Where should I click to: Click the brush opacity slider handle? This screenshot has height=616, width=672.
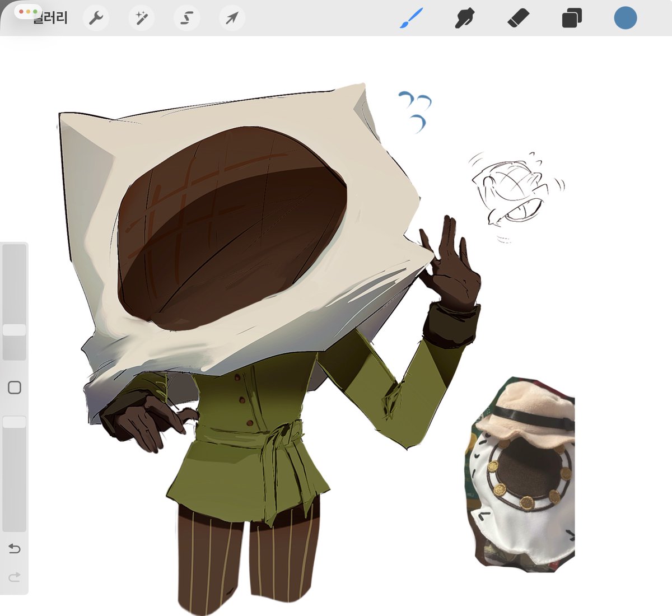click(15, 422)
